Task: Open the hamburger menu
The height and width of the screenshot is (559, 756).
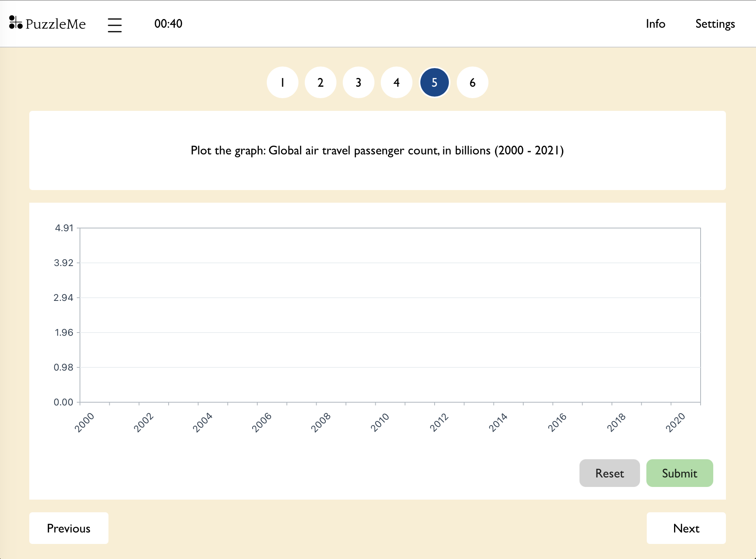Action: [115, 25]
